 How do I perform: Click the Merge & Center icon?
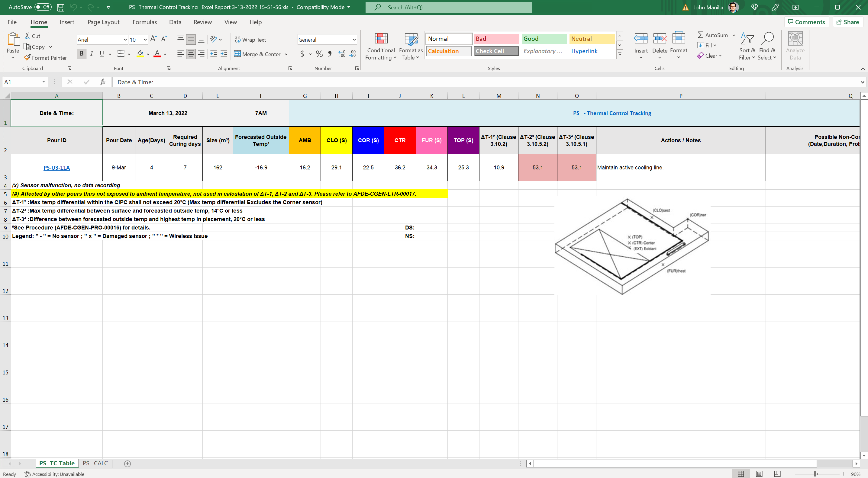point(237,54)
